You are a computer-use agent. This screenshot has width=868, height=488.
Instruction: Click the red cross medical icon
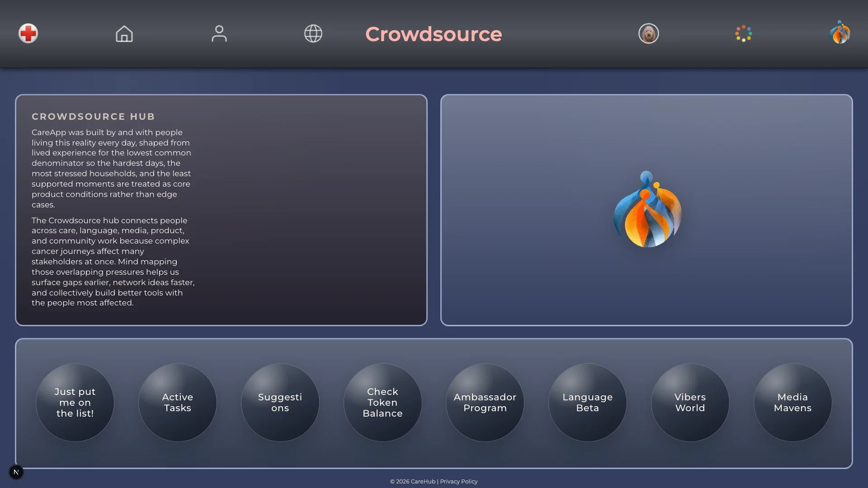[x=28, y=33]
